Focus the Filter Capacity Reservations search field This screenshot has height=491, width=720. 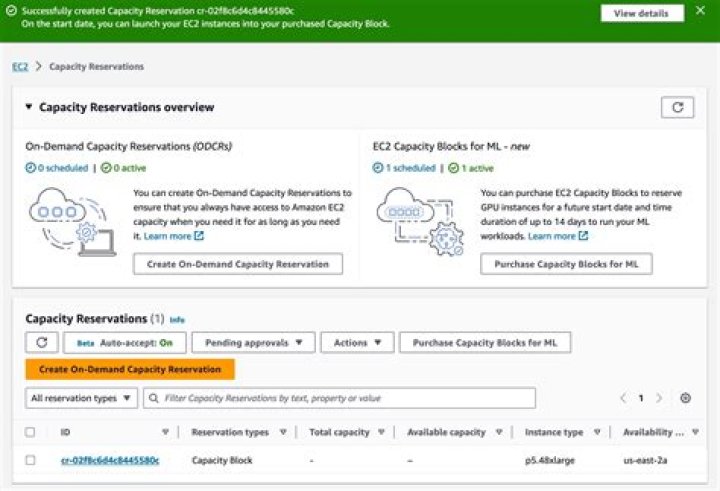click(340, 398)
